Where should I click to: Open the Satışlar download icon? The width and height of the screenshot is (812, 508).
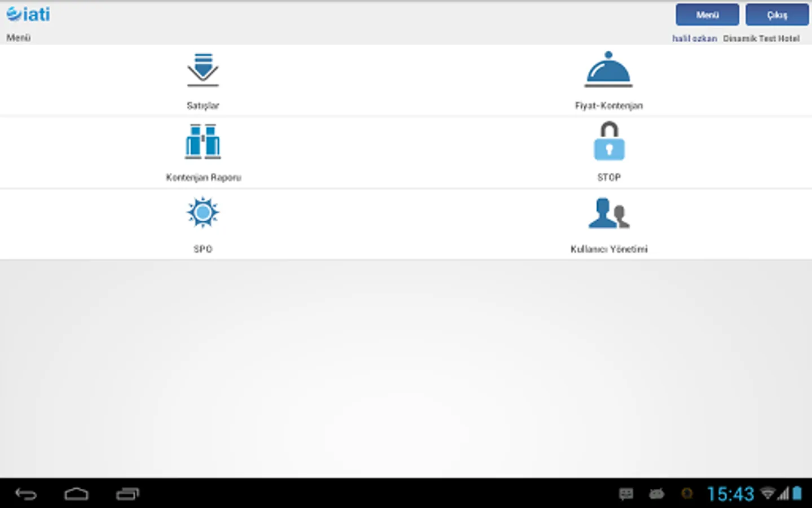pos(203,70)
